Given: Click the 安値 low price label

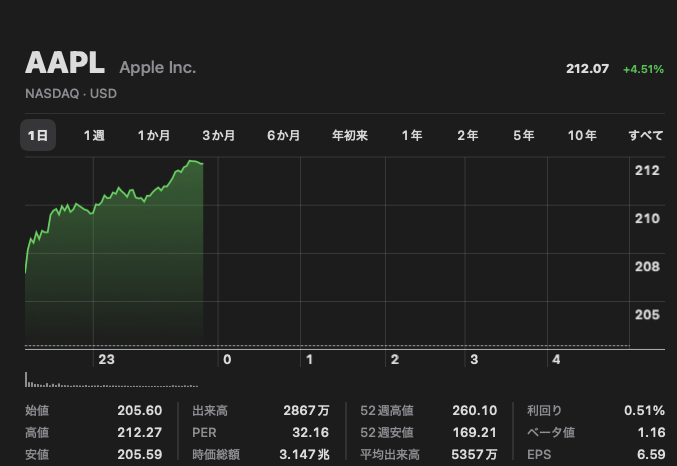Looking at the screenshot, I should click(x=37, y=454).
